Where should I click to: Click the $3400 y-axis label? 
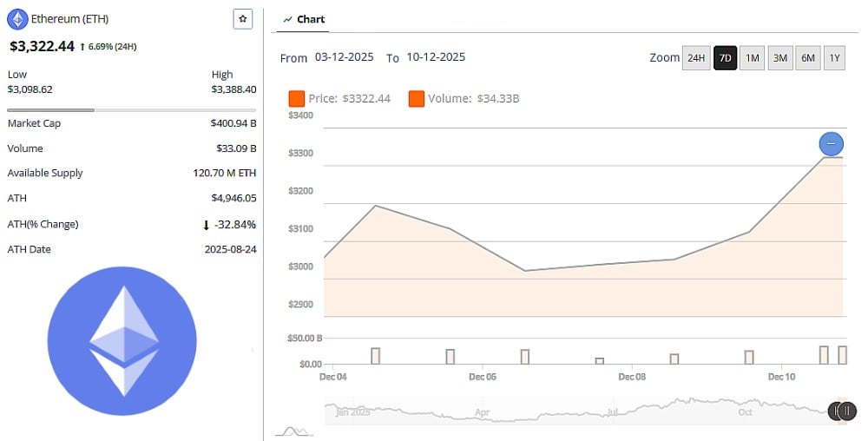300,115
